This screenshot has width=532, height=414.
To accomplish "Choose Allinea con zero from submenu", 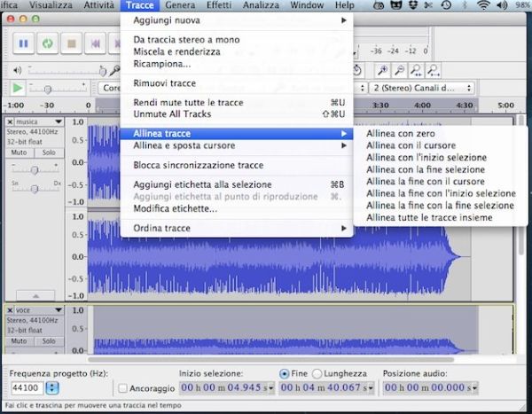I will click(x=400, y=133).
